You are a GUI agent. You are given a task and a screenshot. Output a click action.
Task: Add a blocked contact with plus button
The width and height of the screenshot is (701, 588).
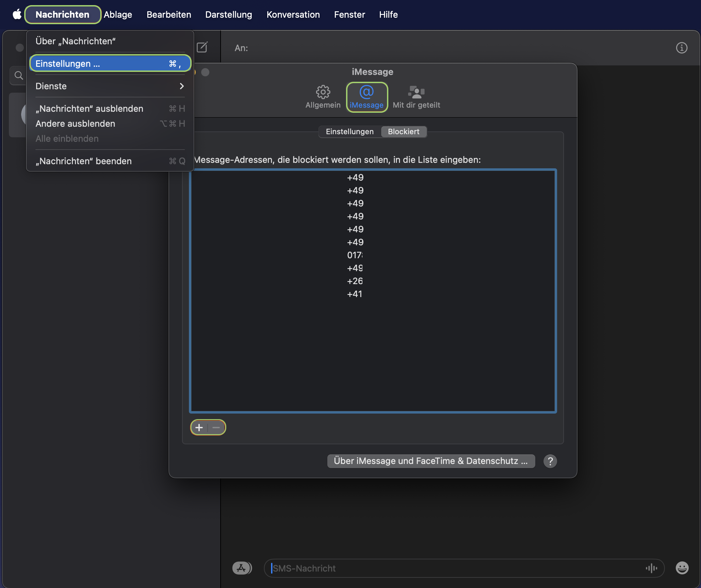(x=199, y=428)
